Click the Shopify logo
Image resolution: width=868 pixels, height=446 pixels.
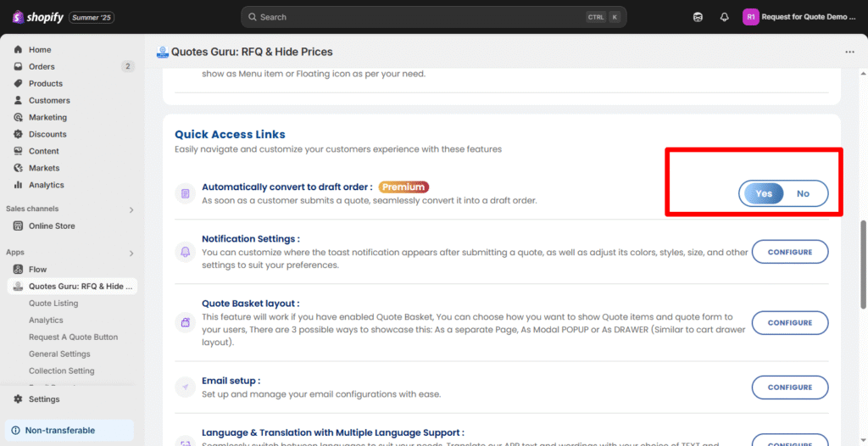pos(37,17)
